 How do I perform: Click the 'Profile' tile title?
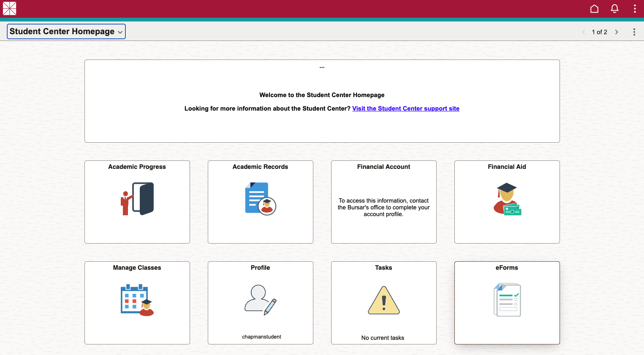tap(261, 268)
